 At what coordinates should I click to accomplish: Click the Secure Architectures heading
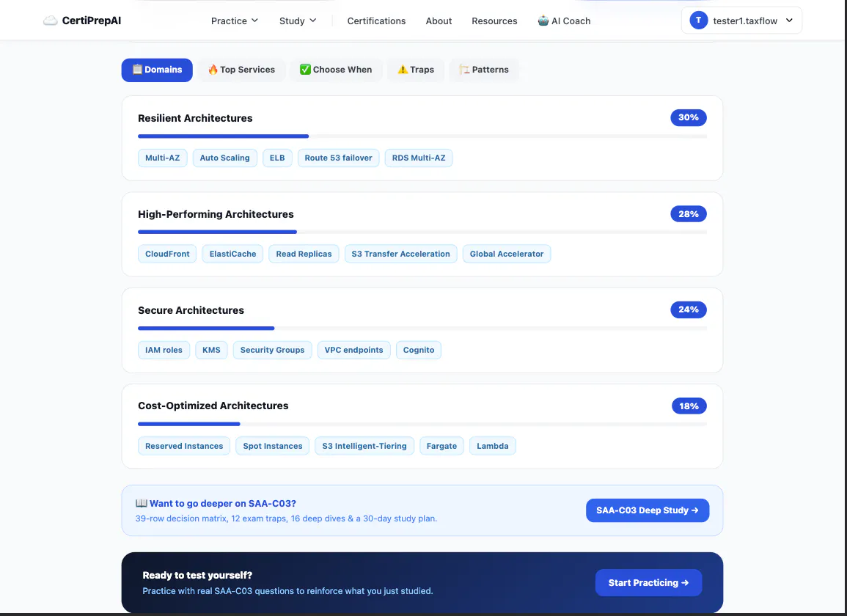pos(191,310)
